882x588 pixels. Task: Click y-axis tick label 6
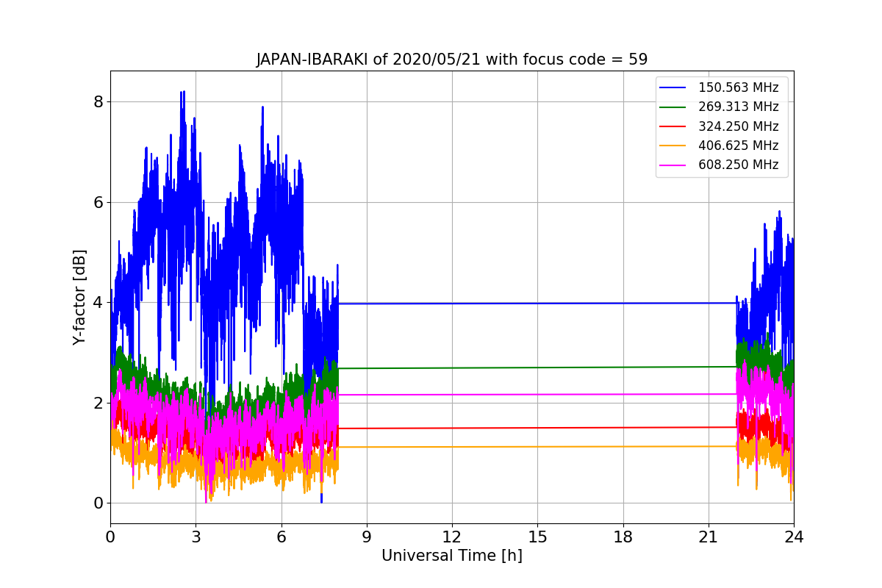coord(98,202)
